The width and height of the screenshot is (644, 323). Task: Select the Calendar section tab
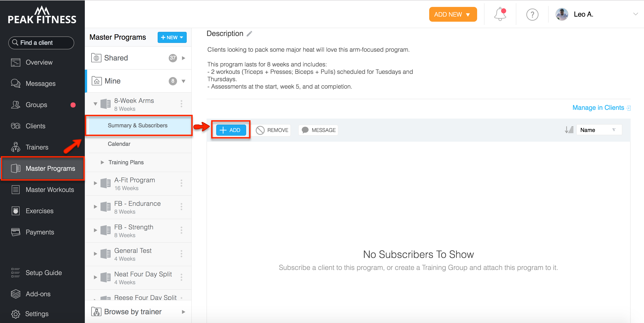(x=119, y=144)
